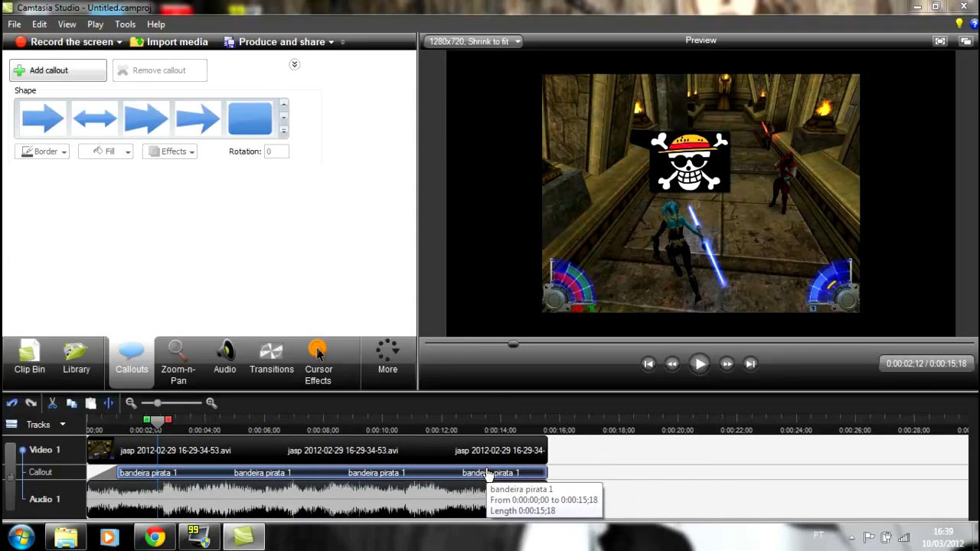Screen dimensions: 980x551
Task: Open the File menu
Action: (15, 24)
